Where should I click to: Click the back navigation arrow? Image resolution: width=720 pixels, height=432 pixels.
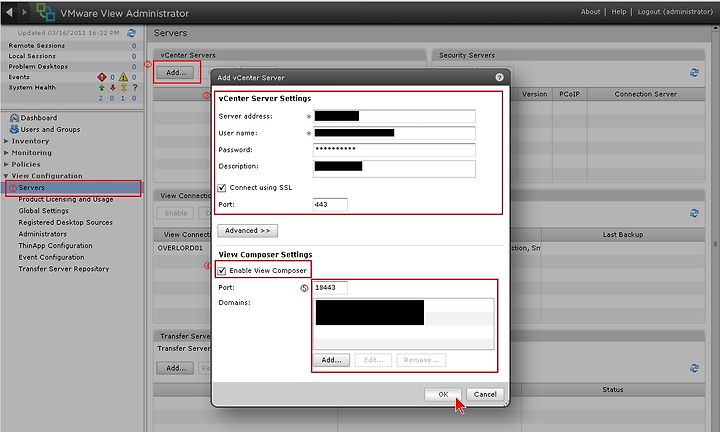[9, 12]
